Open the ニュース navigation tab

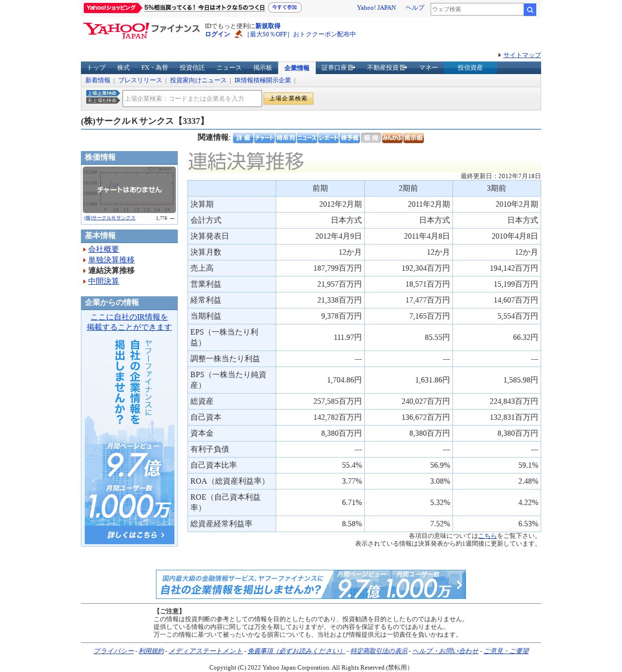229,68
